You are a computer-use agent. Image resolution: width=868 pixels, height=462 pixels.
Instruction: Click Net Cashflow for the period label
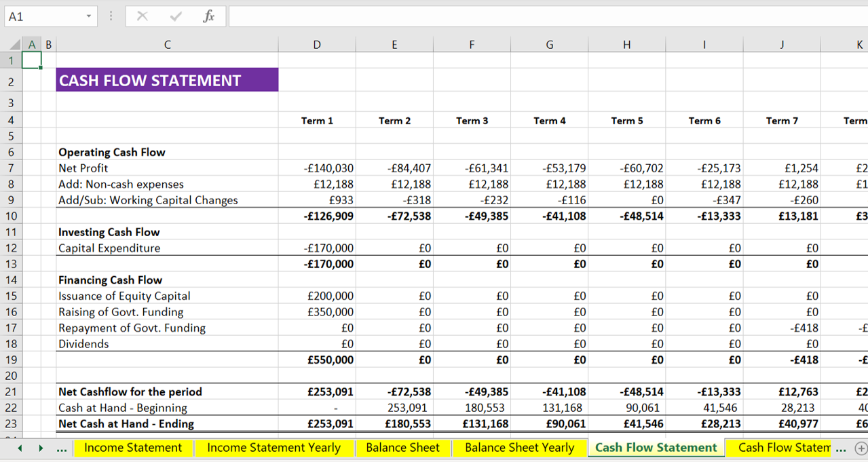(130, 392)
